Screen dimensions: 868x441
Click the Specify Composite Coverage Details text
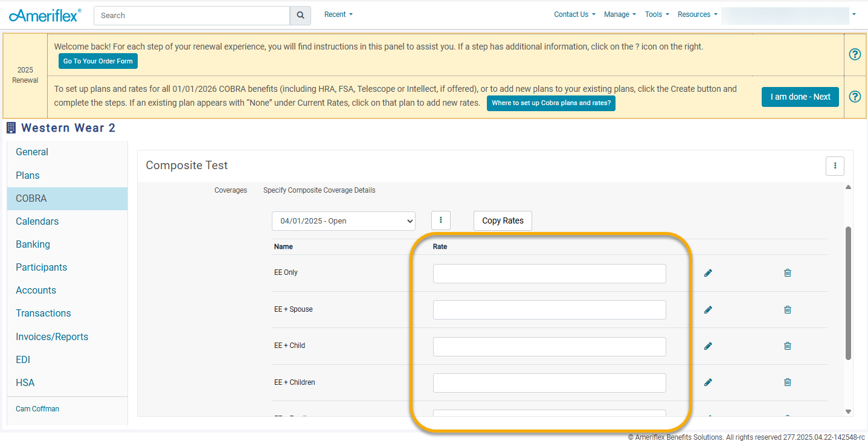[x=319, y=190]
